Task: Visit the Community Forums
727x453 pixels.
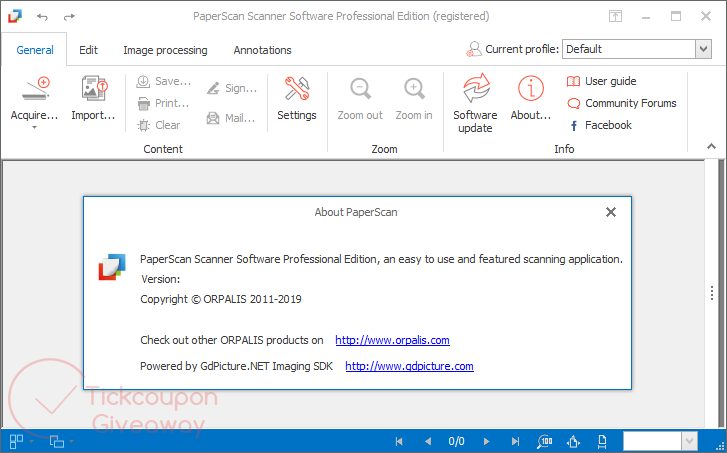Action: [x=622, y=103]
